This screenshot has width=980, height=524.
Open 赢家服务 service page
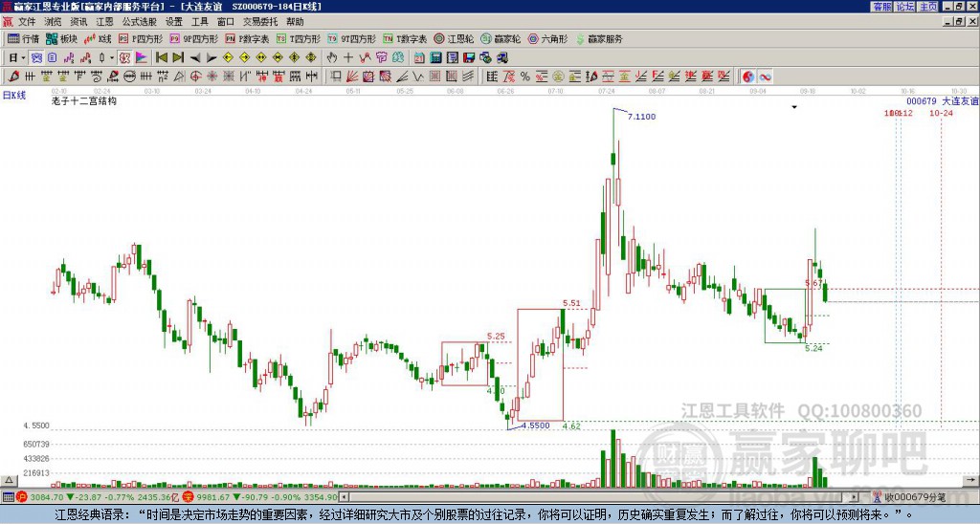599,38
